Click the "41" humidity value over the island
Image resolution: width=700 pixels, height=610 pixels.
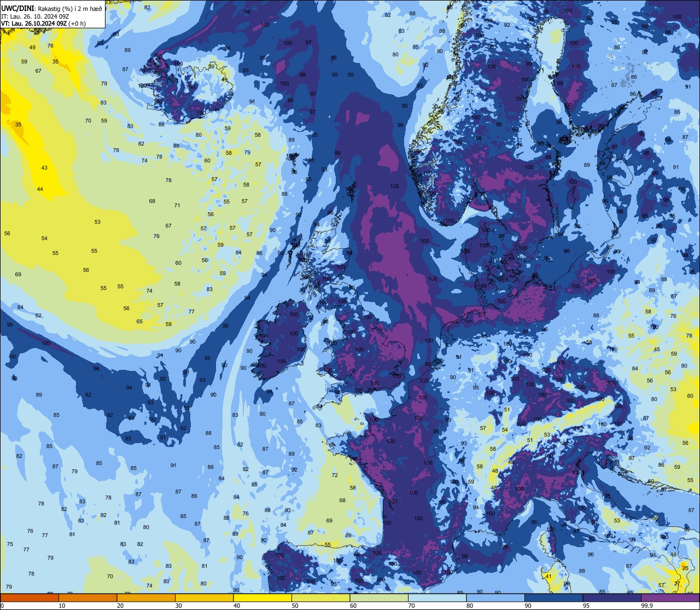[549, 576]
